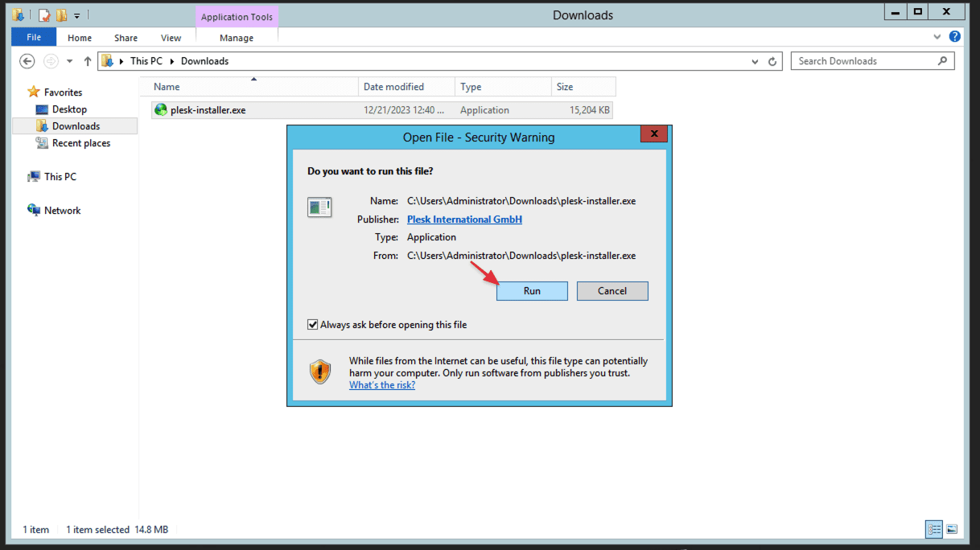Switch to the large thumbnails view icon

click(952, 529)
